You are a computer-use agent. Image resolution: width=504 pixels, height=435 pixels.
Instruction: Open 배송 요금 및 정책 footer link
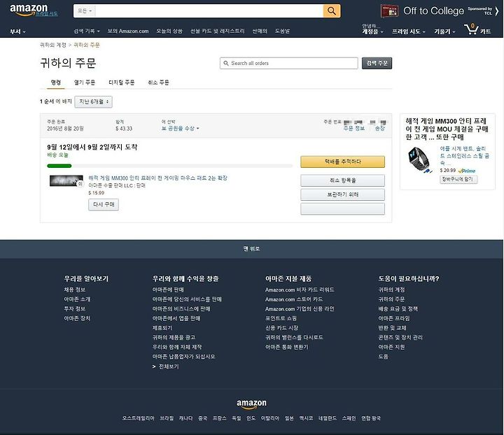[398, 309]
